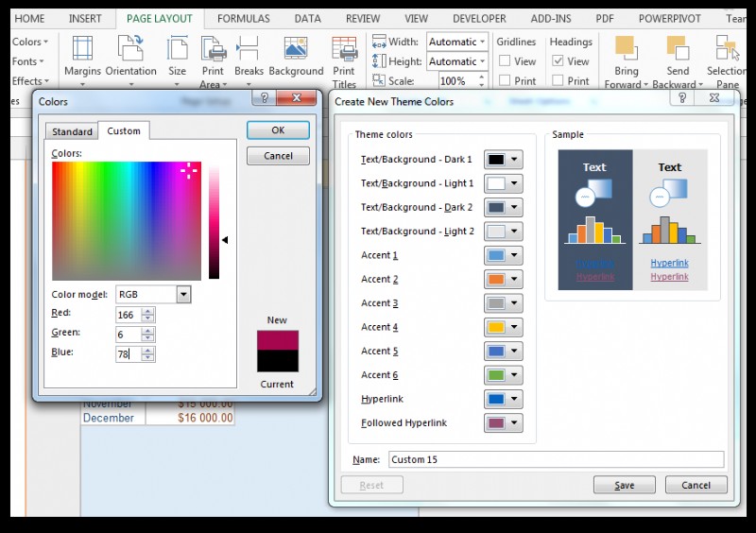Viewport: 756px width, 533px height.
Task: Open the Print Titles icon
Action: (x=344, y=49)
